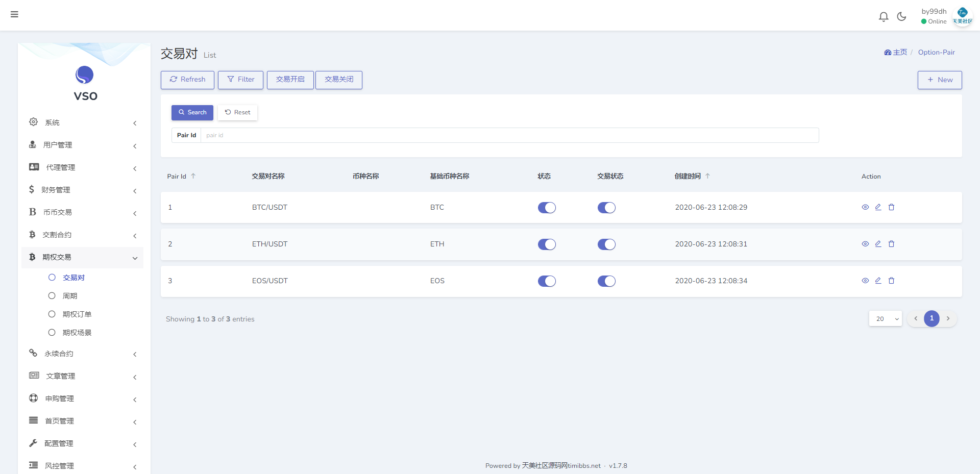Toggle 交易状态 switch for EOS/USDT

point(606,281)
